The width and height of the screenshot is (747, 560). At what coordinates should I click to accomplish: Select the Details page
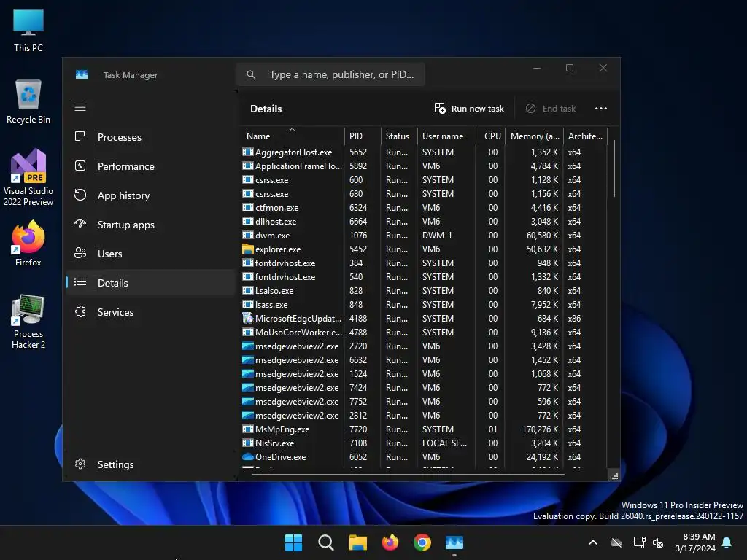pos(150,282)
